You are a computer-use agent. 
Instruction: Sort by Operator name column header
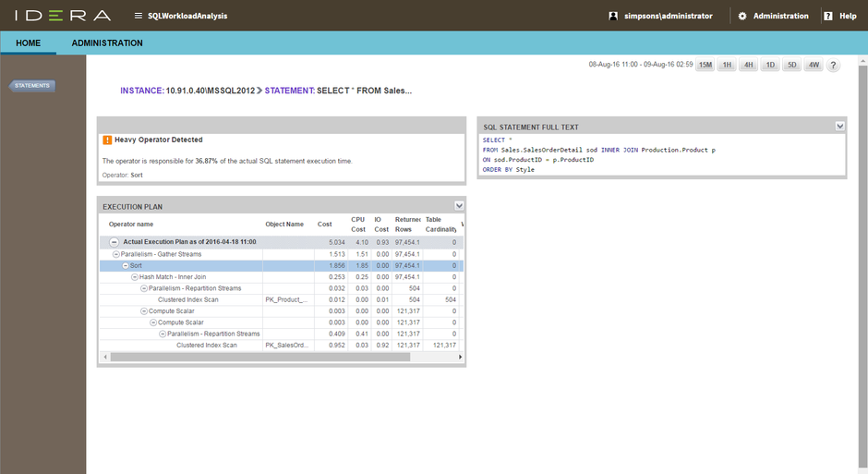point(131,225)
